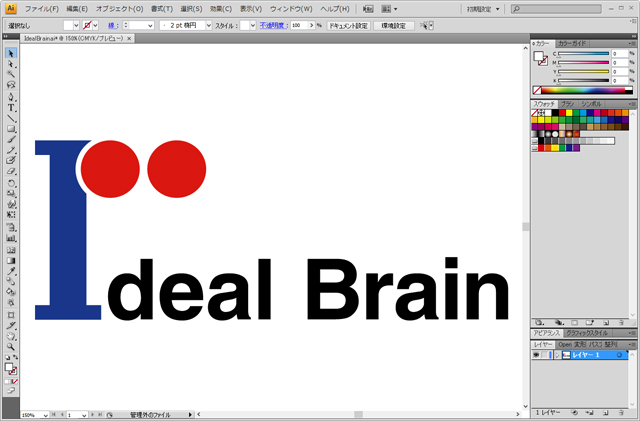The width and height of the screenshot is (640, 421).
Task: Pick a color from the CMYK spectrum bar
Action: point(585,91)
